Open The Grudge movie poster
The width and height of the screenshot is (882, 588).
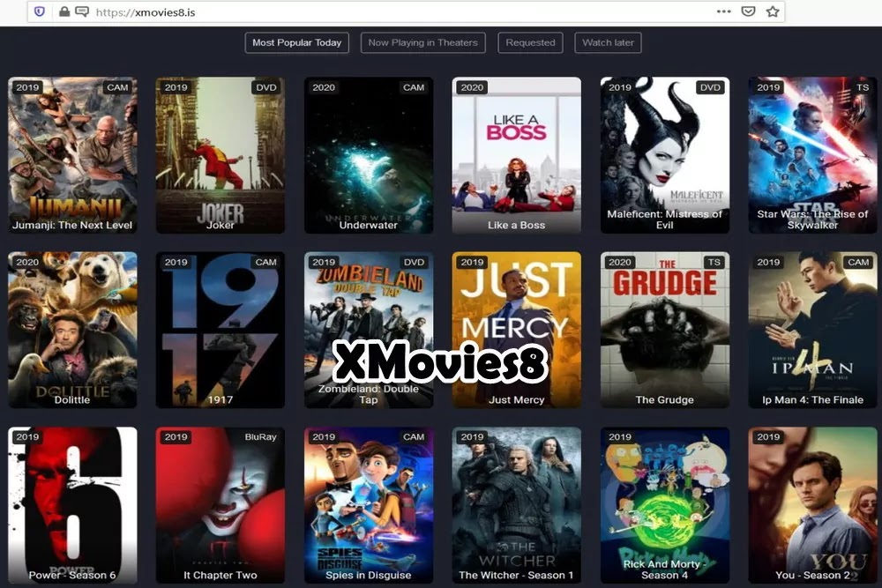[665, 330]
